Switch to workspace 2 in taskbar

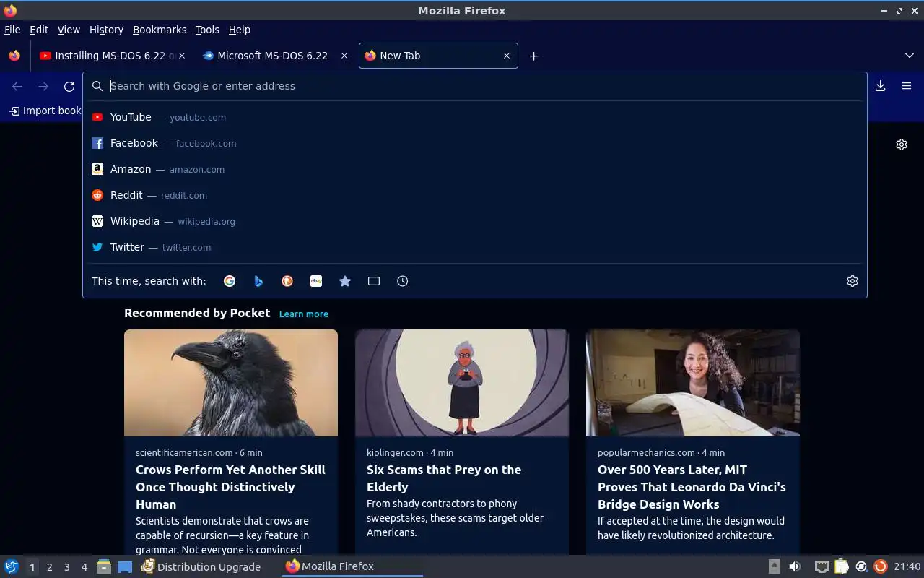pos(49,567)
